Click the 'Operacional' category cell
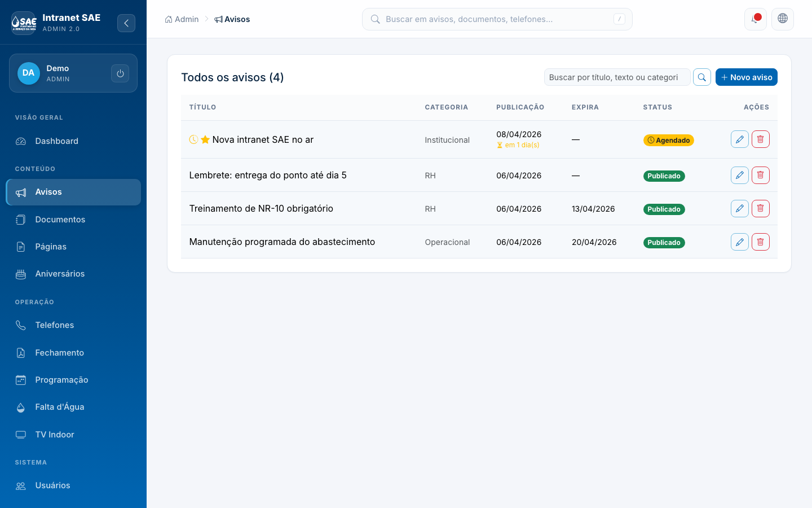This screenshot has width=812, height=508. tap(447, 242)
